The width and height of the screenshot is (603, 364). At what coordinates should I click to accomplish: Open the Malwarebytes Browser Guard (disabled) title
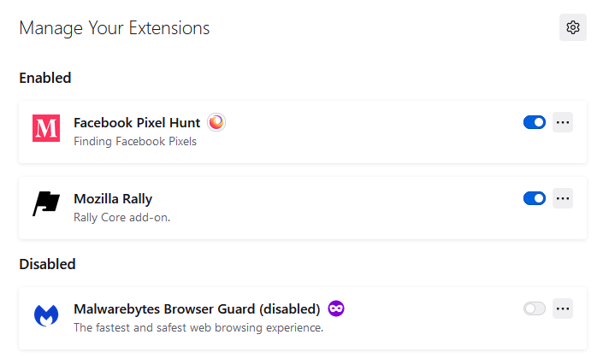click(x=197, y=309)
